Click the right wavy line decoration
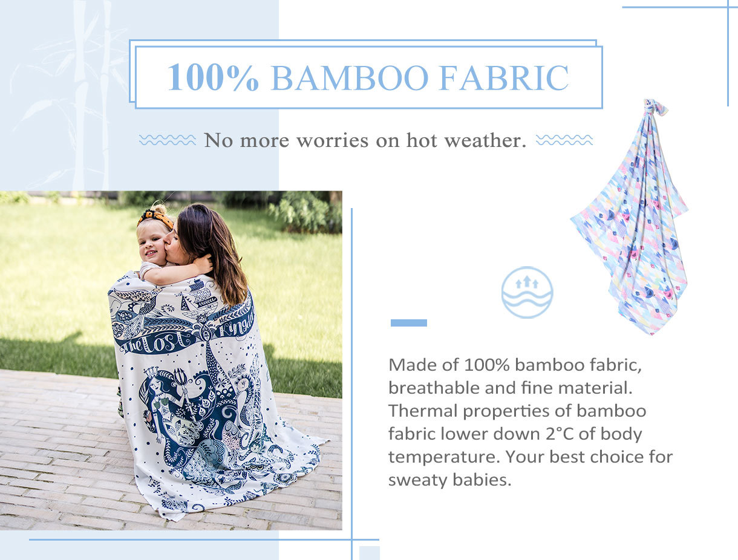This screenshot has width=738, height=560. 564,140
